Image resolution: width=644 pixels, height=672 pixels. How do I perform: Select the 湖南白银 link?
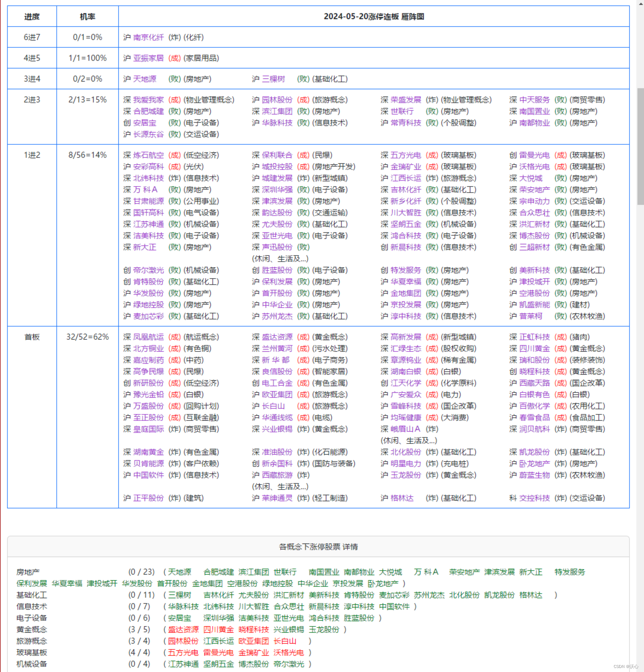pyautogui.click(x=406, y=371)
